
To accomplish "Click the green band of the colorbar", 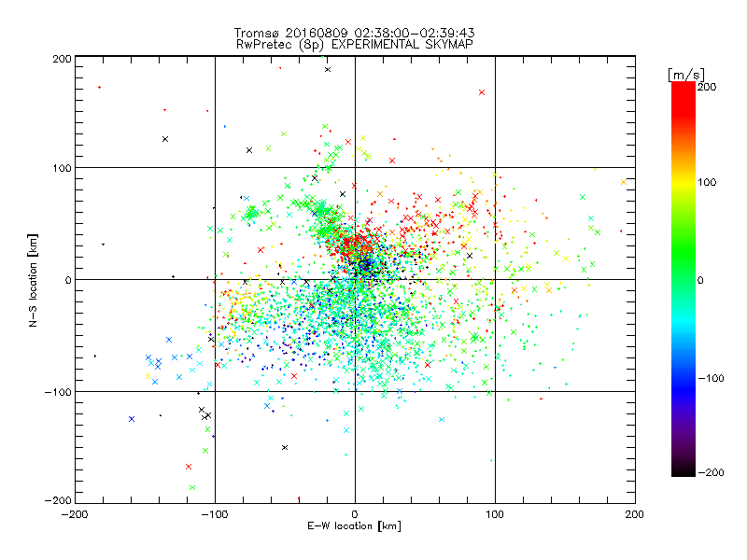I will click(x=684, y=252).
